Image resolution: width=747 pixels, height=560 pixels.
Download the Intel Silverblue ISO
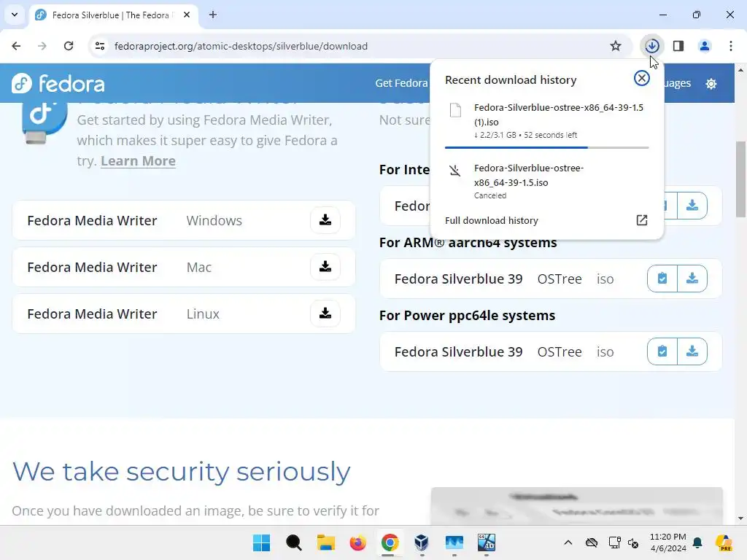coord(692,206)
